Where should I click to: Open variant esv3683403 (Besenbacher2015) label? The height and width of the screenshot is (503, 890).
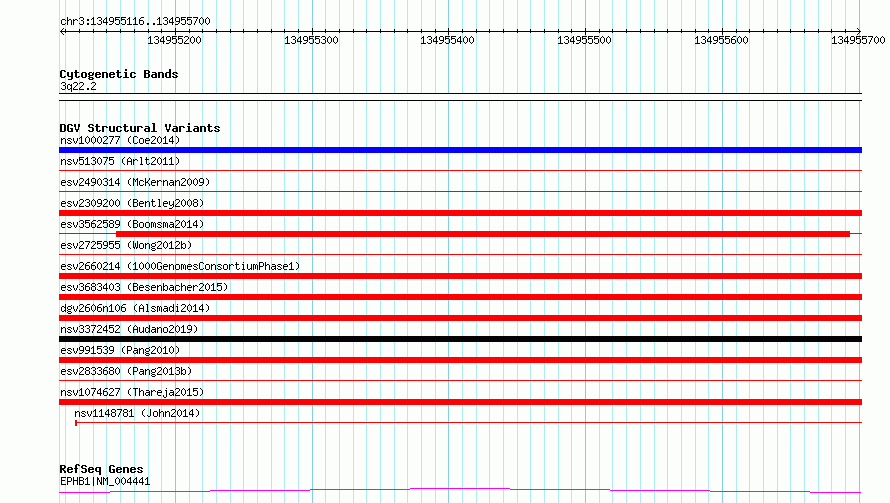(x=144, y=287)
